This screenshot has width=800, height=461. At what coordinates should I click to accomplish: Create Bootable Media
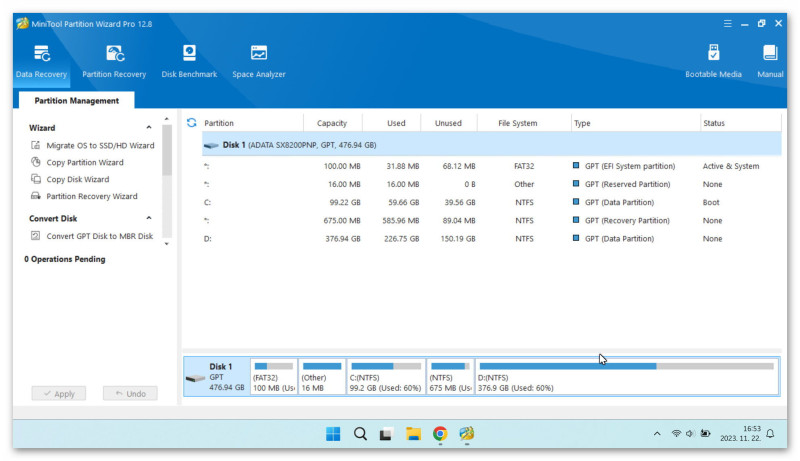click(713, 62)
